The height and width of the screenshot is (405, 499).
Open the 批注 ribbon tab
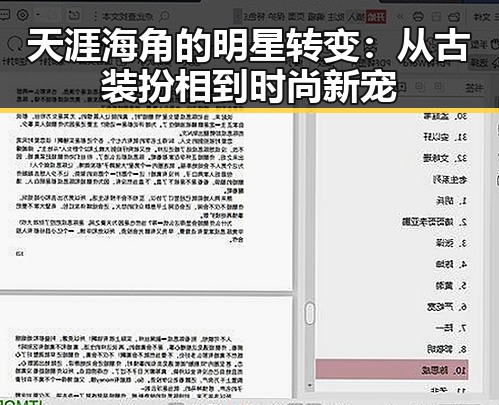pos(336,17)
